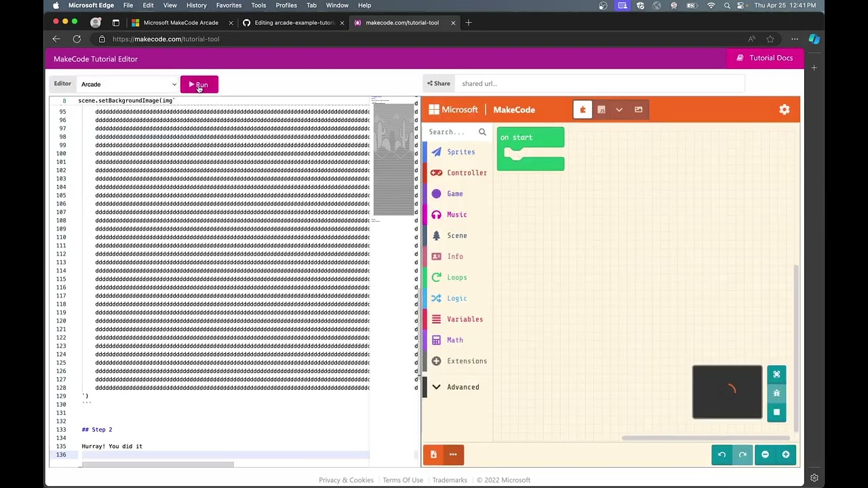Open Terms Of Use link
Screen dimensions: 868x488
403,480
